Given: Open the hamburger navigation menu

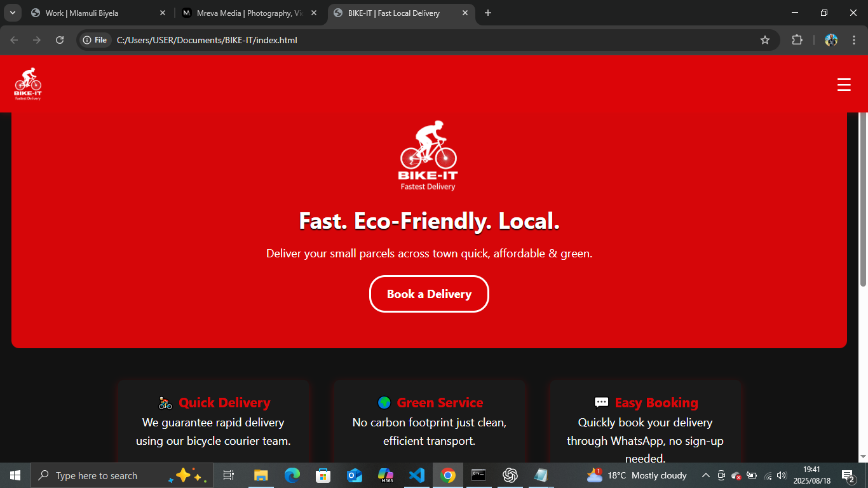Looking at the screenshot, I should click(x=844, y=85).
